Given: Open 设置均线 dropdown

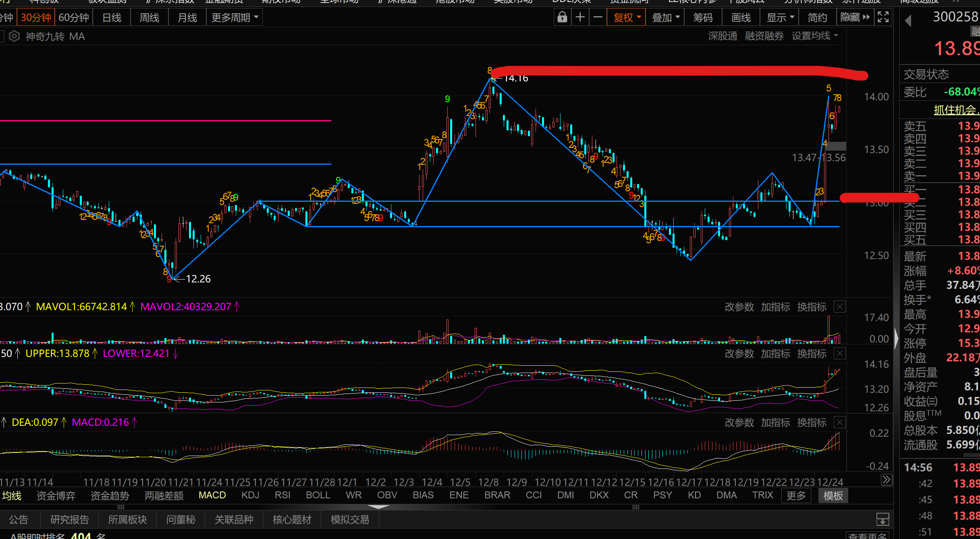Looking at the screenshot, I should (x=814, y=36).
